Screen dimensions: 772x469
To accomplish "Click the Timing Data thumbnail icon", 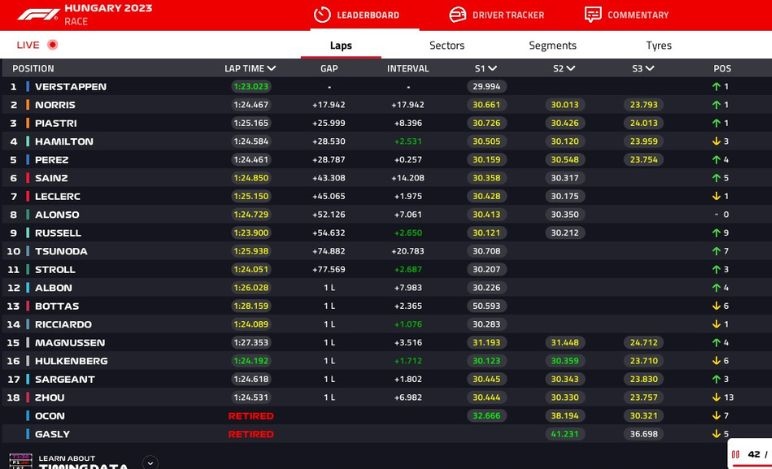I will click(20, 461).
